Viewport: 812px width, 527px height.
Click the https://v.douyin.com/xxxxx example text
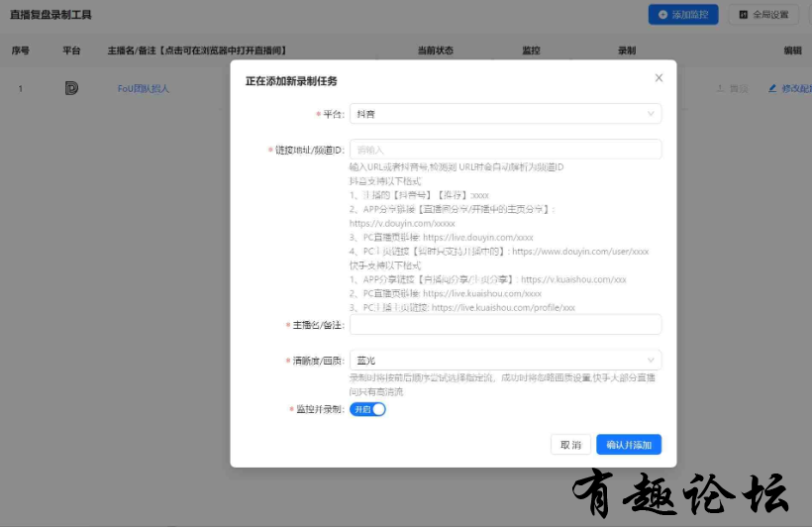(402, 223)
